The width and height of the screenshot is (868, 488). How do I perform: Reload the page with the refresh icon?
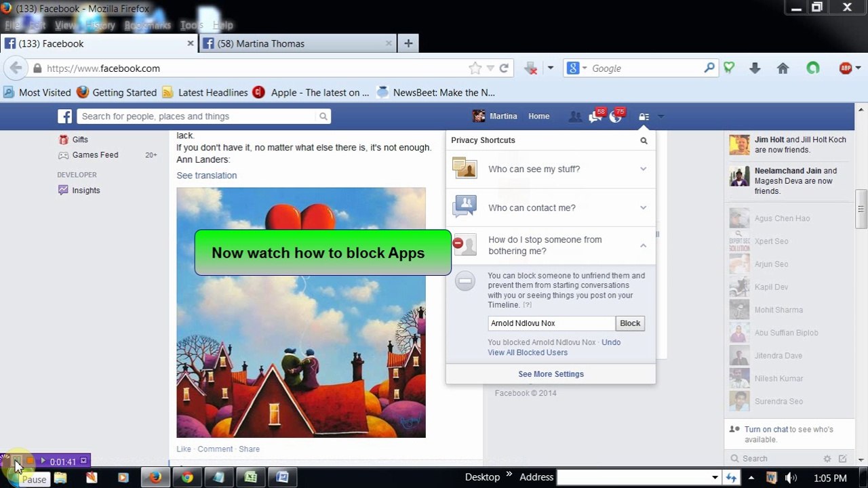[504, 68]
